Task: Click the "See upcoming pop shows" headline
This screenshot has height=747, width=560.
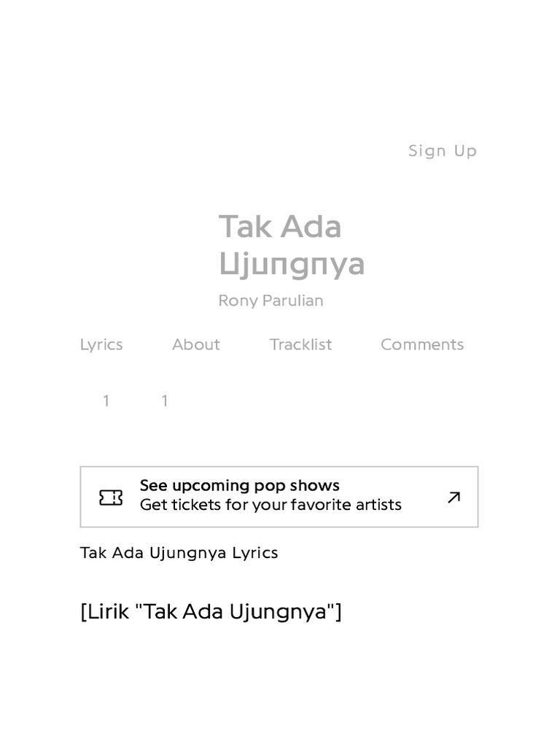Action: pos(239,486)
